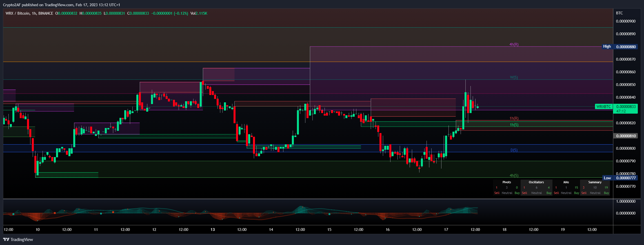
Task: Click the 12:00 label between 18 and 19
Action: [534, 229]
